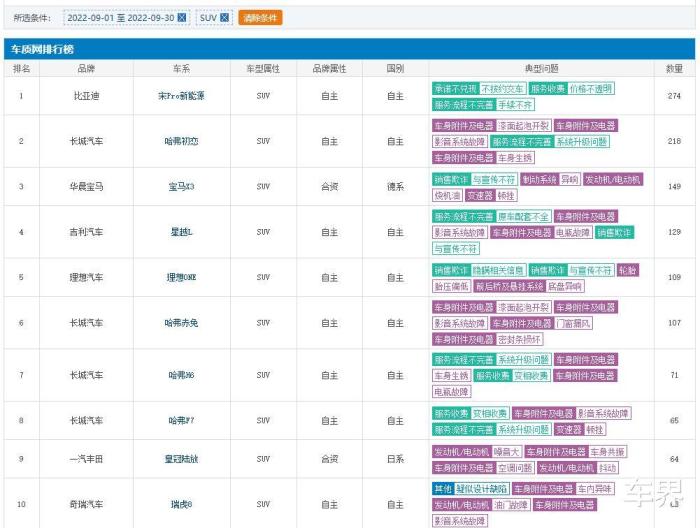700x528 pixels.
Task: Open the 星越L series link
Action: pos(181,232)
